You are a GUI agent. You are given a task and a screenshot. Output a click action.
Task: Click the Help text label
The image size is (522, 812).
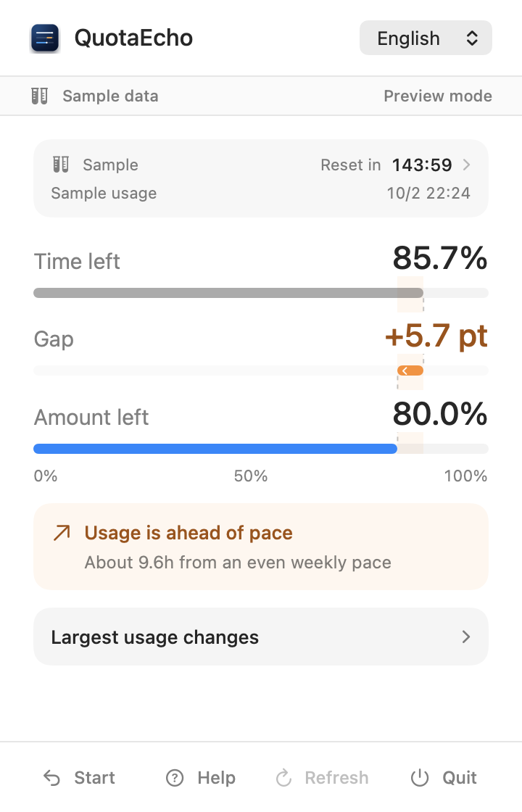(217, 778)
